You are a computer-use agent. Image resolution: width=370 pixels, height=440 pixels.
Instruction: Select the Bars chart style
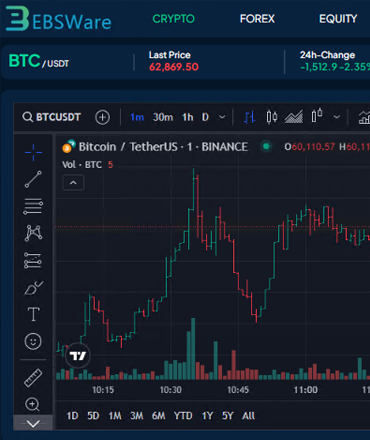tap(249, 117)
